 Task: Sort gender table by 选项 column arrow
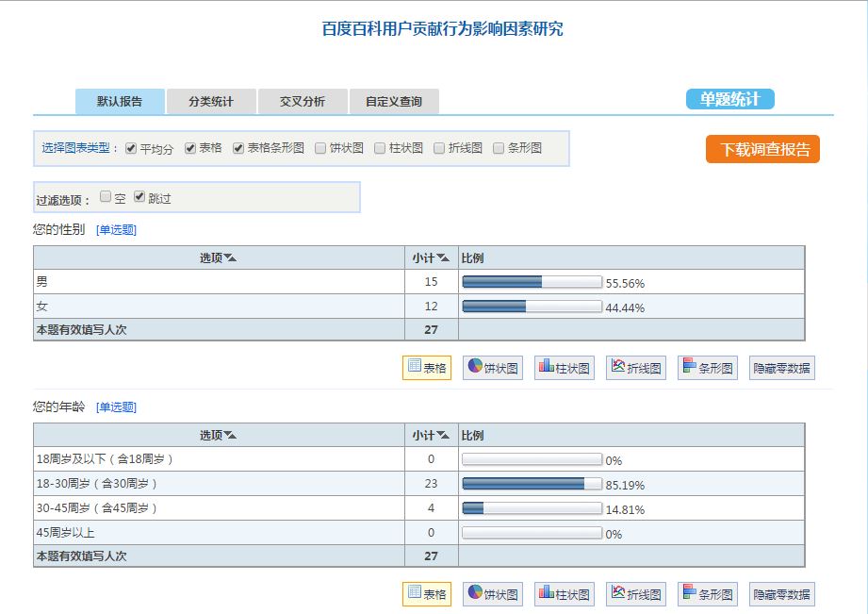(231, 258)
